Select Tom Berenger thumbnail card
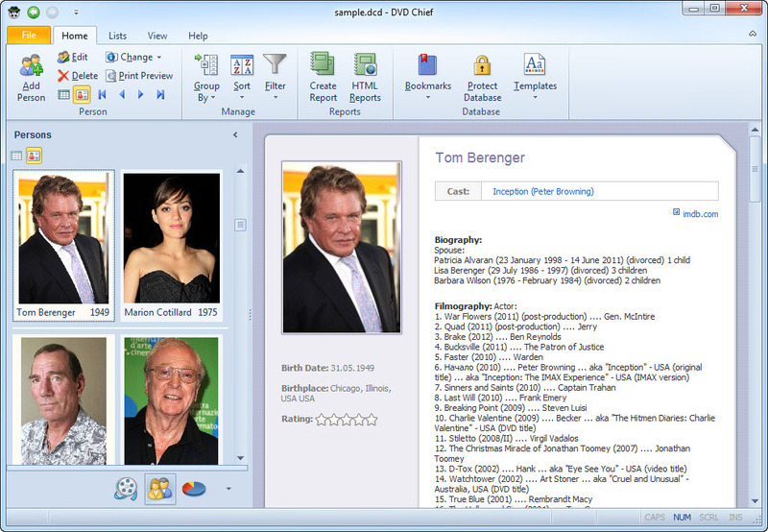Screen dimensions: 768x532 point(63,246)
